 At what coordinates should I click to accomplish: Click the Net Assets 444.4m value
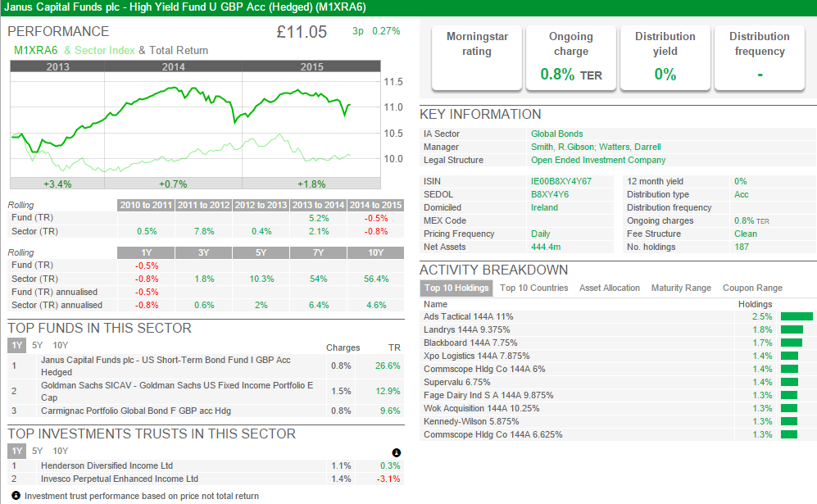coord(546,247)
